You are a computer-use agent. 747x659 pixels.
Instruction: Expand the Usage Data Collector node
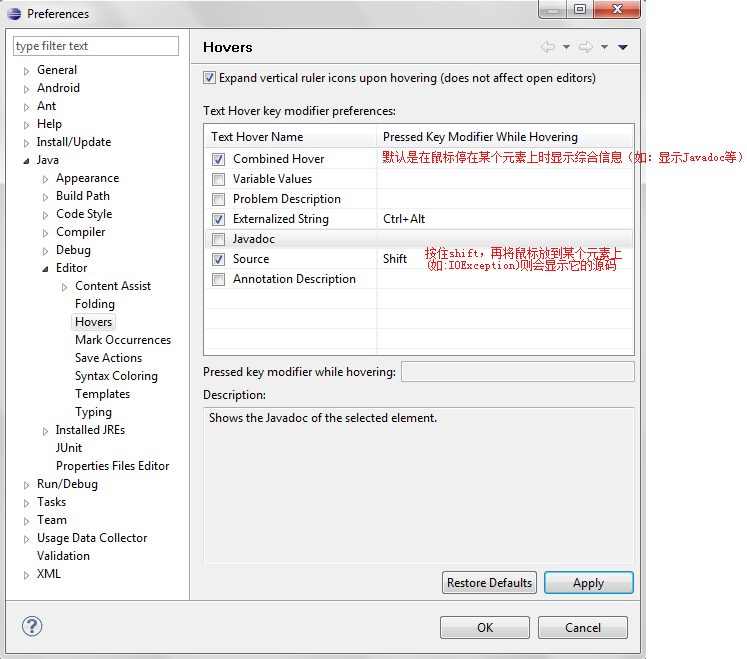point(26,539)
